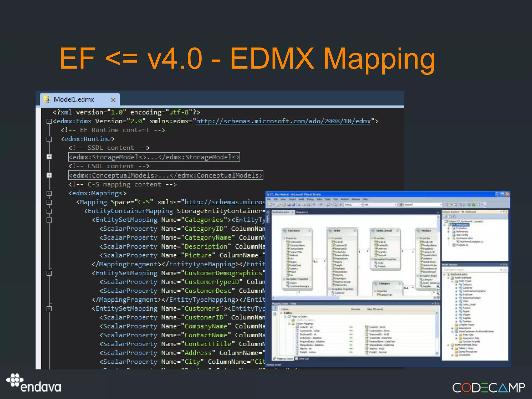The height and width of the screenshot is (399, 532).
Task: Click the New Project toolbar icon
Action: [270, 205]
